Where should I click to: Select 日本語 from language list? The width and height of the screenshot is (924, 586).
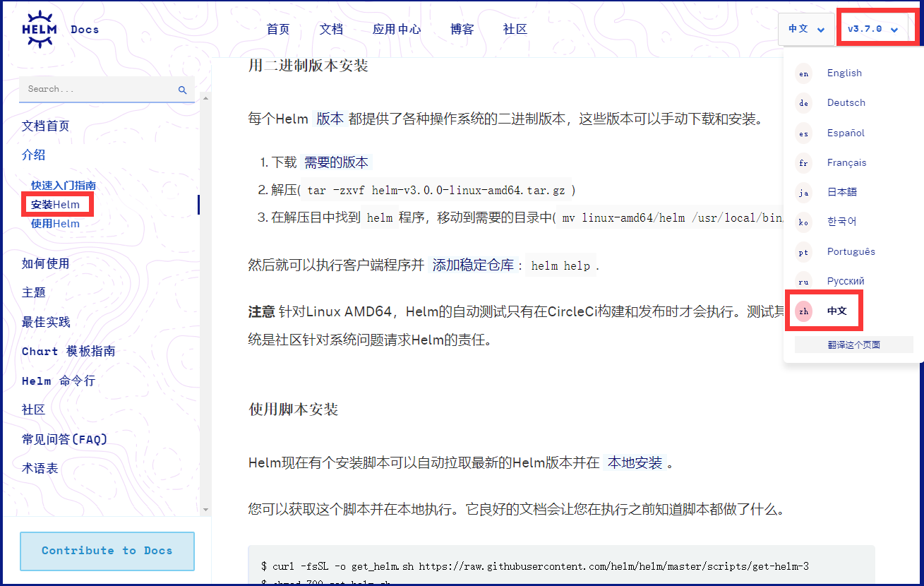click(x=841, y=192)
